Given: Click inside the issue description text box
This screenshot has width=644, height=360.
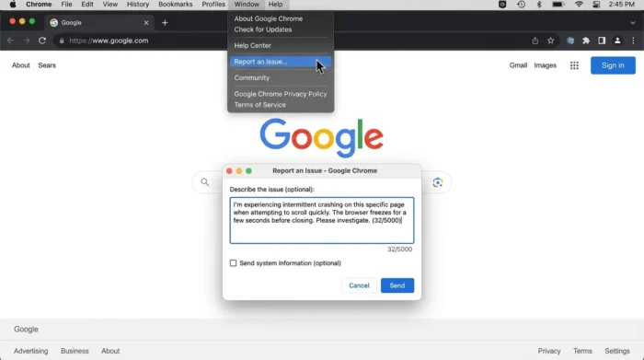Looking at the screenshot, I should click(x=322, y=220).
